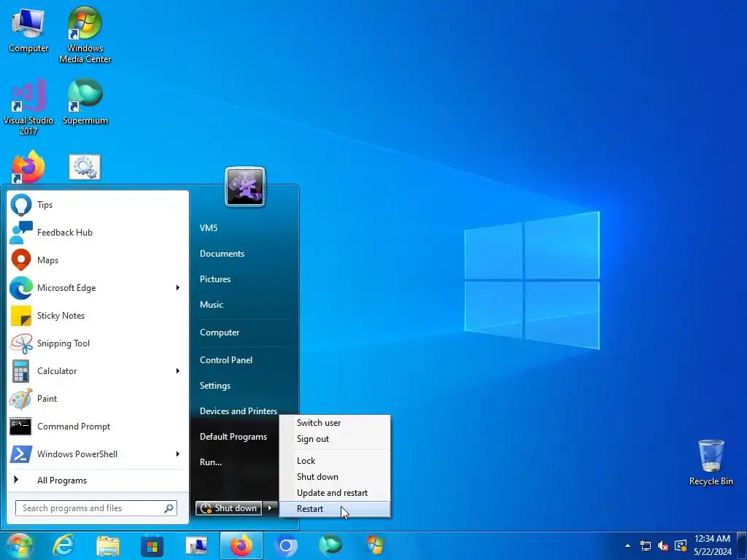
Task: Click the Show desktop strip
Action: click(742, 545)
